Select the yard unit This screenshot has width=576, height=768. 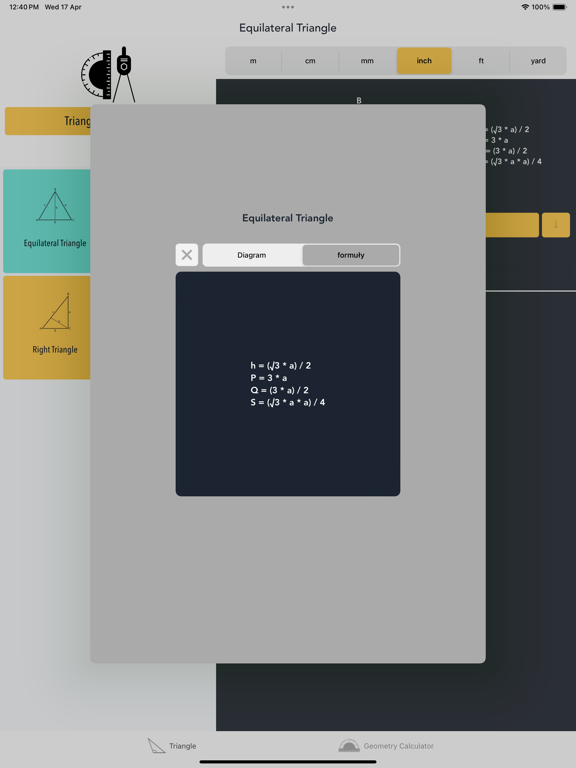coord(538,61)
